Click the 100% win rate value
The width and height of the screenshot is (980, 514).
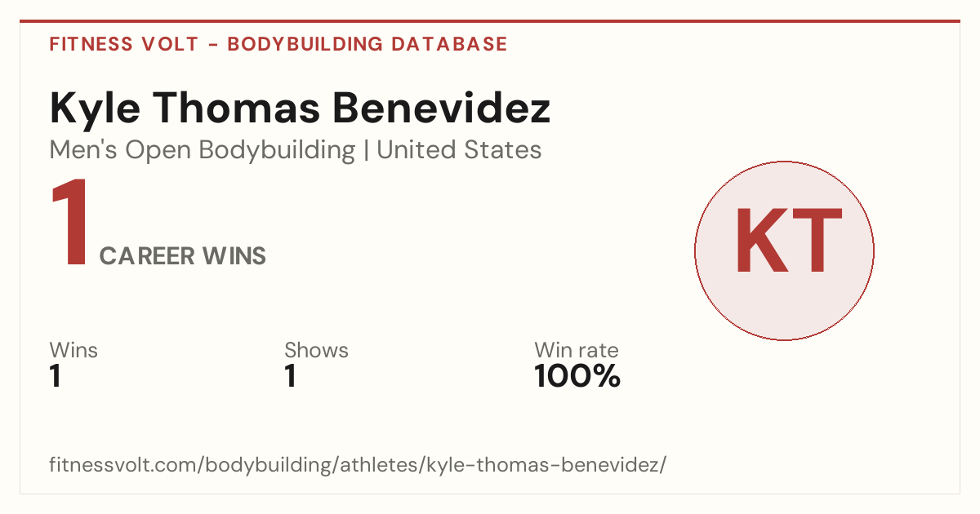point(577,377)
